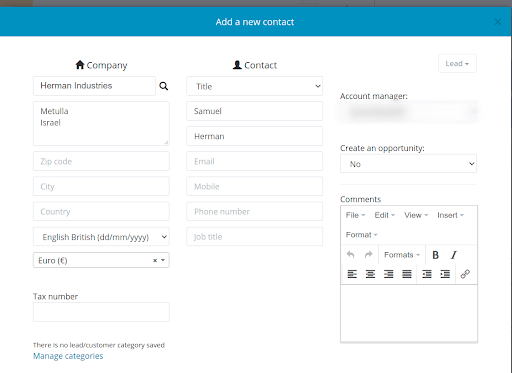Screen dimensions: 512x373
Task: Insert a link in Comments
Action: click(x=465, y=274)
